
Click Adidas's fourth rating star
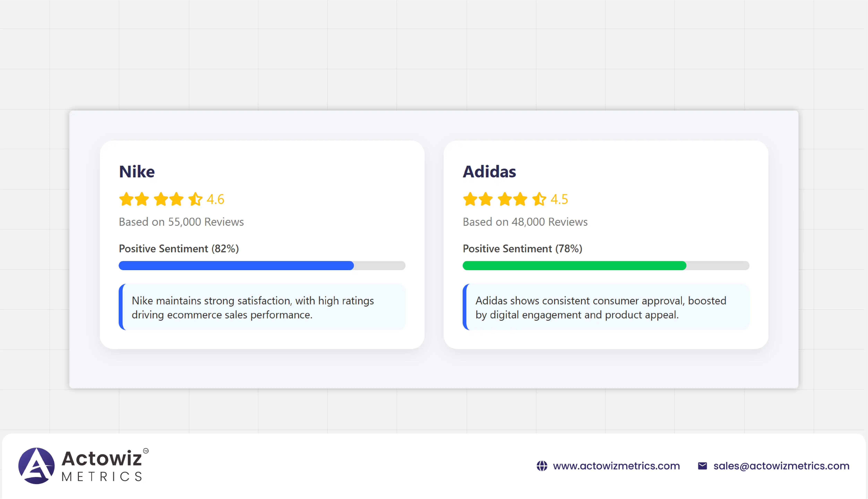coord(520,199)
